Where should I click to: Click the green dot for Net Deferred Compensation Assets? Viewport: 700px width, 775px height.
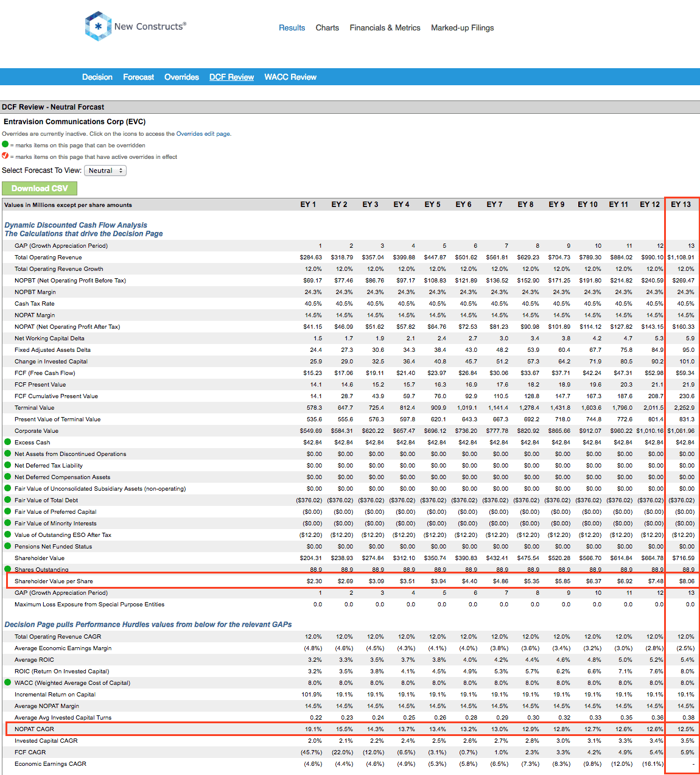[8, 477]
